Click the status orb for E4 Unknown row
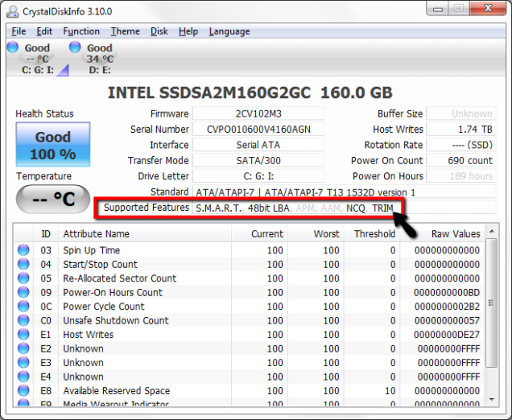This screenshot has height=420, width=512. pos(23,377)
